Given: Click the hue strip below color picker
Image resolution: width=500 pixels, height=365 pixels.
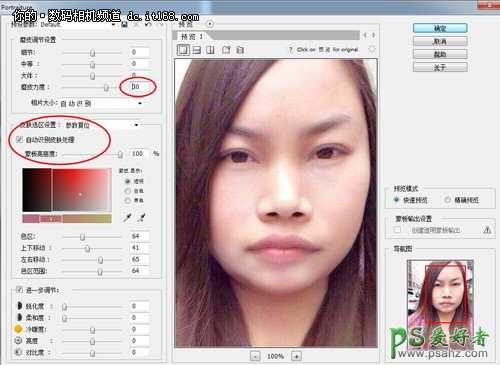Looking at the screenshot, I should coord(67,219).
